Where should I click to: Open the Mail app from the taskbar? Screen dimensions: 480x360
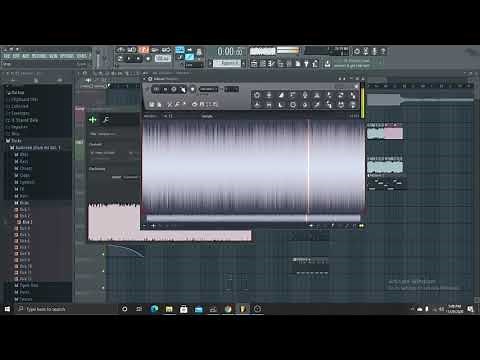coord(199,309)
